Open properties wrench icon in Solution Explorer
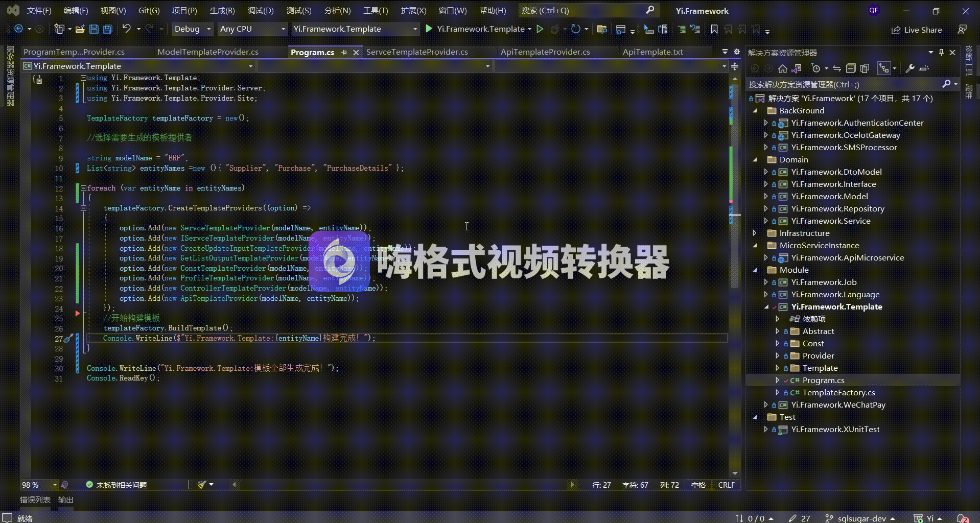The image size is (980, 523). pyautogui.click(x=909, y=68)
